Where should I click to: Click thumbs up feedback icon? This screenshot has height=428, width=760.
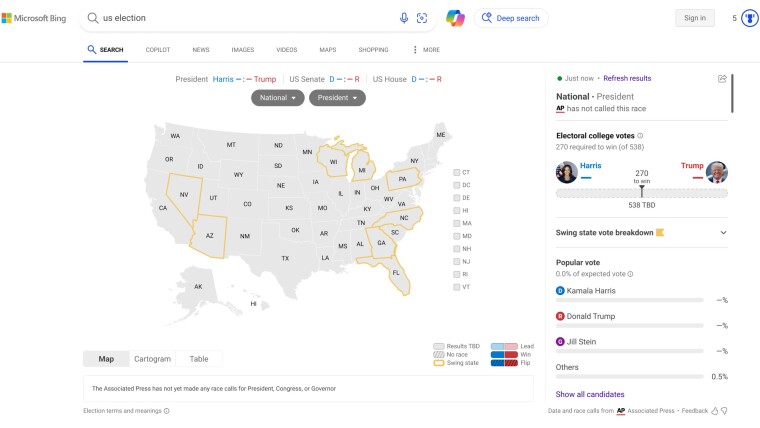click(714, 411)
